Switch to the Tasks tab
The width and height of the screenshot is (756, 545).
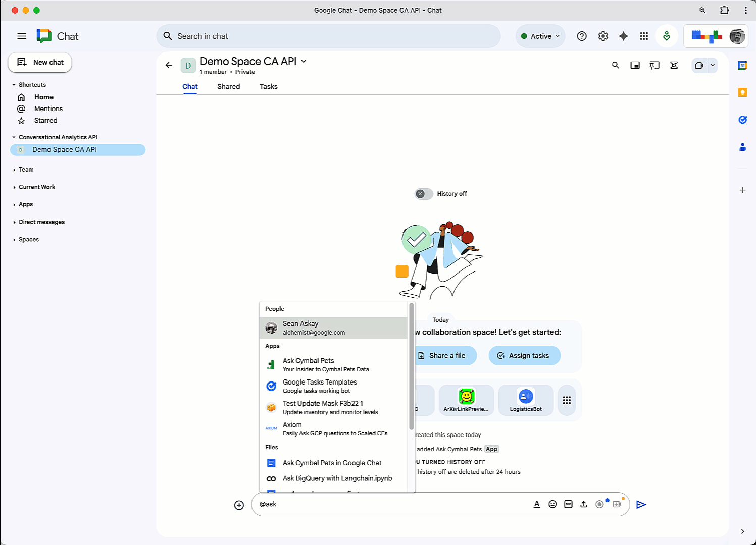269,87
